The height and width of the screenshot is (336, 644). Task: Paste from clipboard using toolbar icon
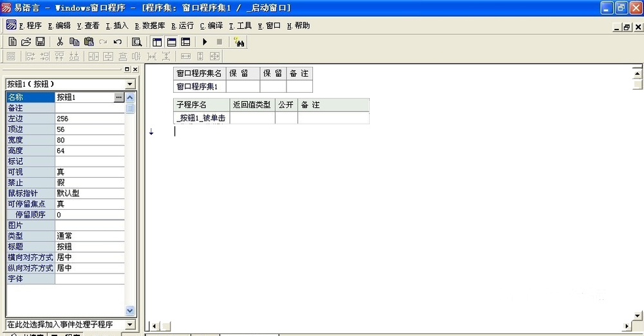(89, 42)
